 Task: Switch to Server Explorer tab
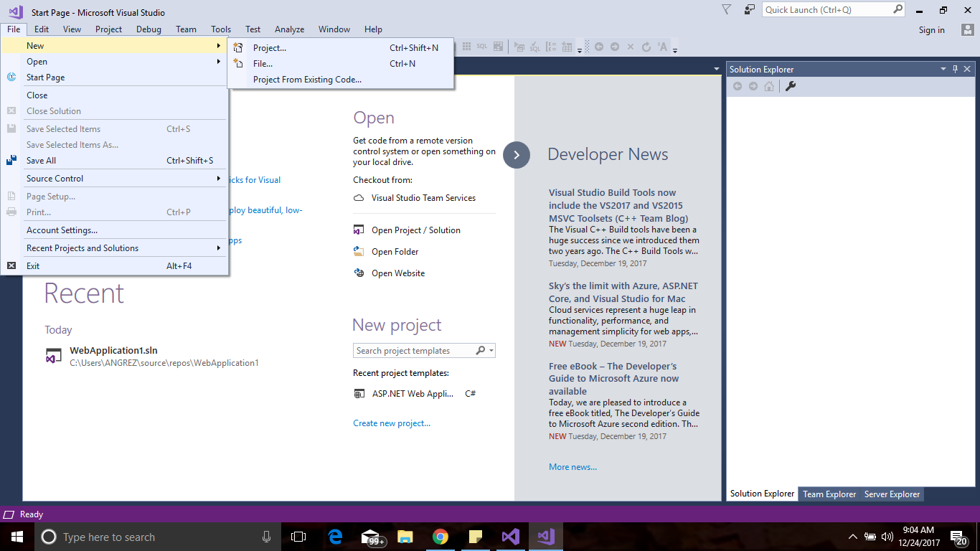pyautogui.click(x=892, y=494)
